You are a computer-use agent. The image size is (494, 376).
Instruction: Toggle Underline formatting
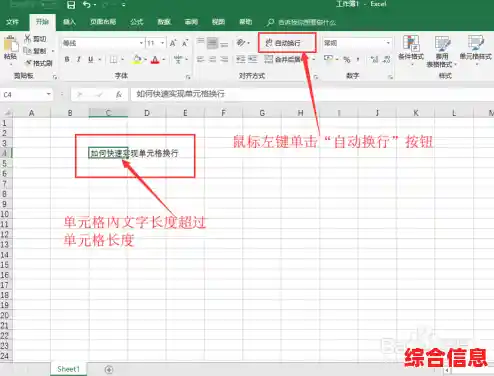point(91,59)
